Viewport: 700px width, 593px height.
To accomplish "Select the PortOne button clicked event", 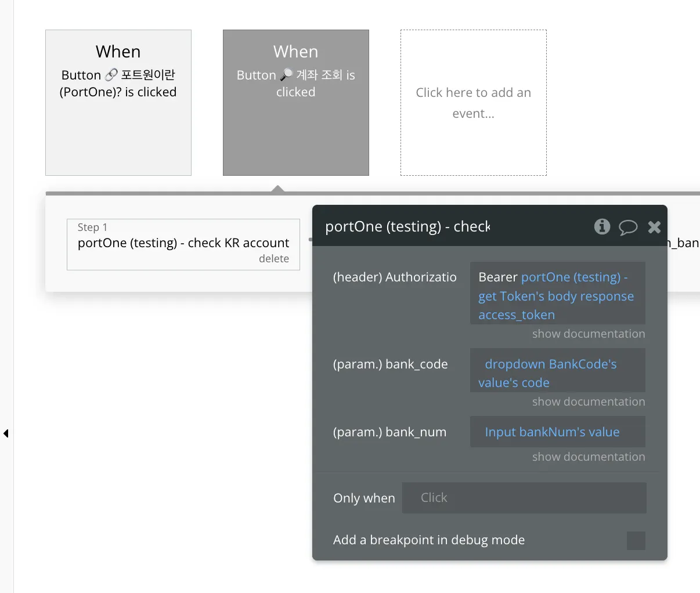I will (118, 103).
